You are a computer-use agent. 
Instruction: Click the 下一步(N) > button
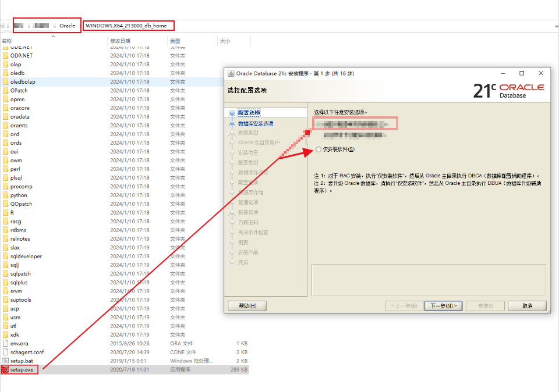point(444,306)
